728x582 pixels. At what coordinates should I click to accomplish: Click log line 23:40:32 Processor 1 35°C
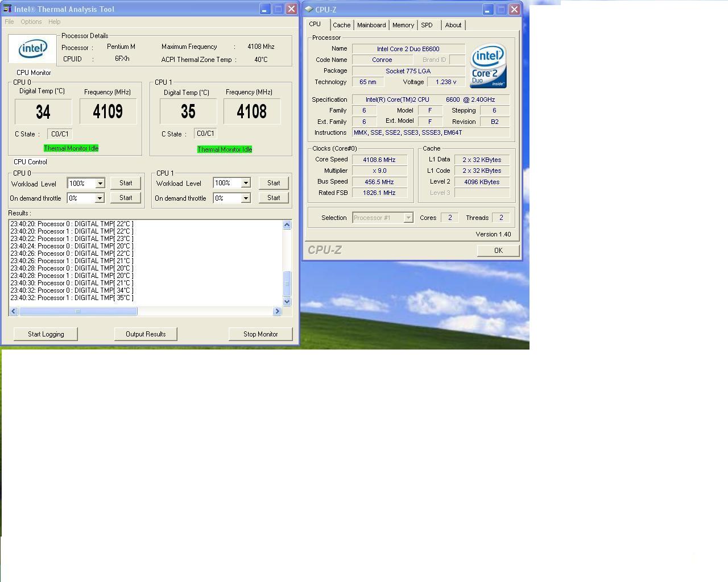click(x=72, y=298)
